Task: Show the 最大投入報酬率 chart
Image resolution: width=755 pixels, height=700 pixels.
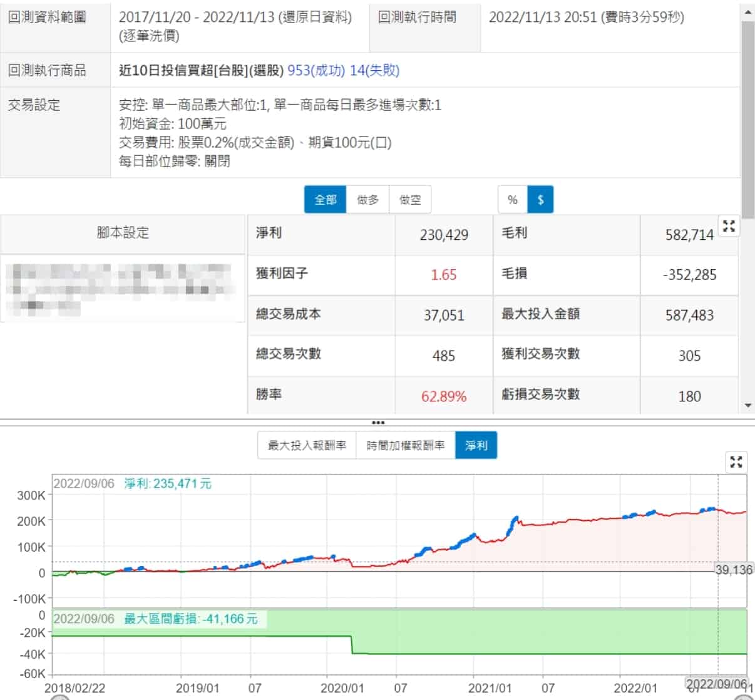Action: tap(307, 445)
